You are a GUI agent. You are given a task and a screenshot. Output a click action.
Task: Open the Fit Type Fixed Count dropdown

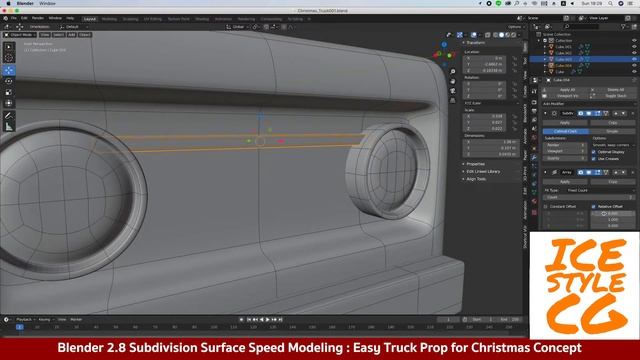pos(602,191)
